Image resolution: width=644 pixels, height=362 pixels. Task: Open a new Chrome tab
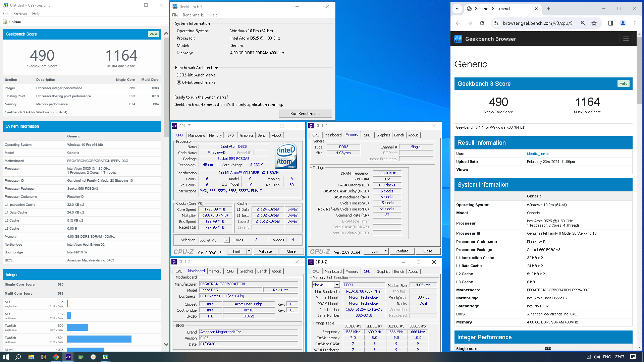[x=548, y=9]
